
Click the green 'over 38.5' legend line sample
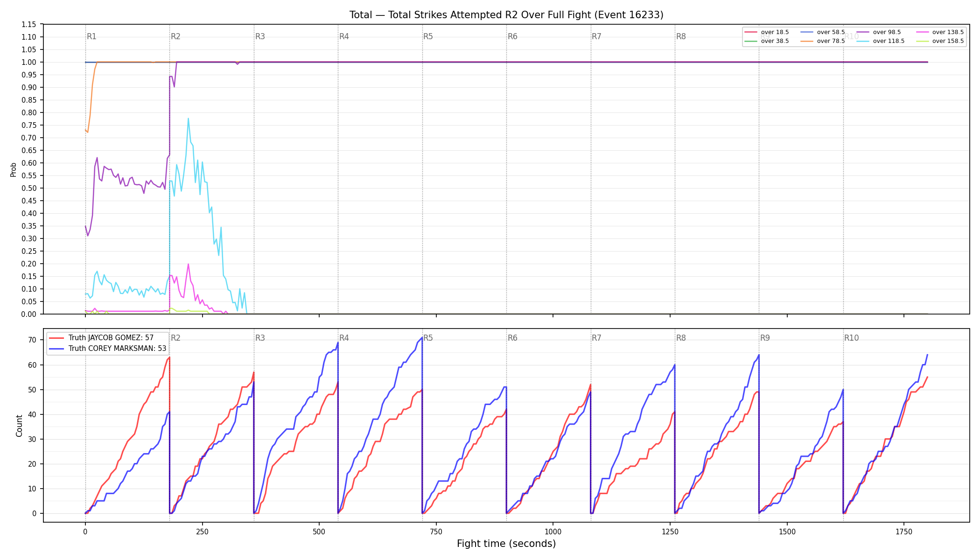tap(750, 41)
